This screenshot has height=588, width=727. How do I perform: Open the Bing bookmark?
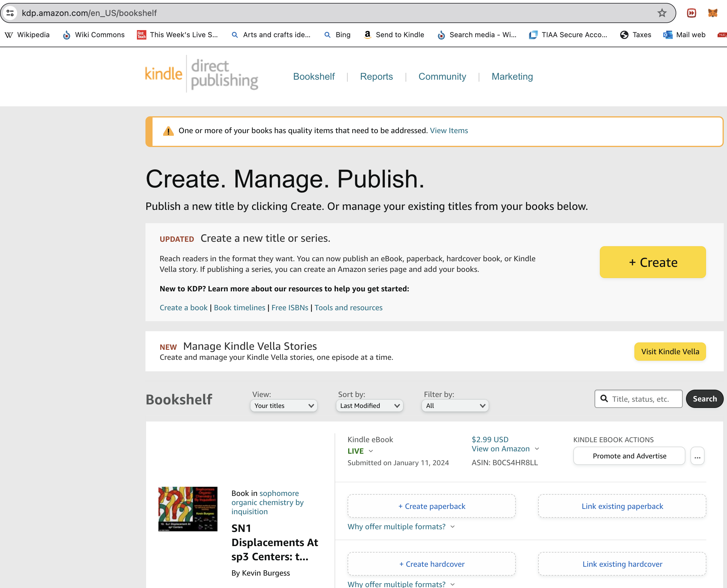[x=337, y=35]
